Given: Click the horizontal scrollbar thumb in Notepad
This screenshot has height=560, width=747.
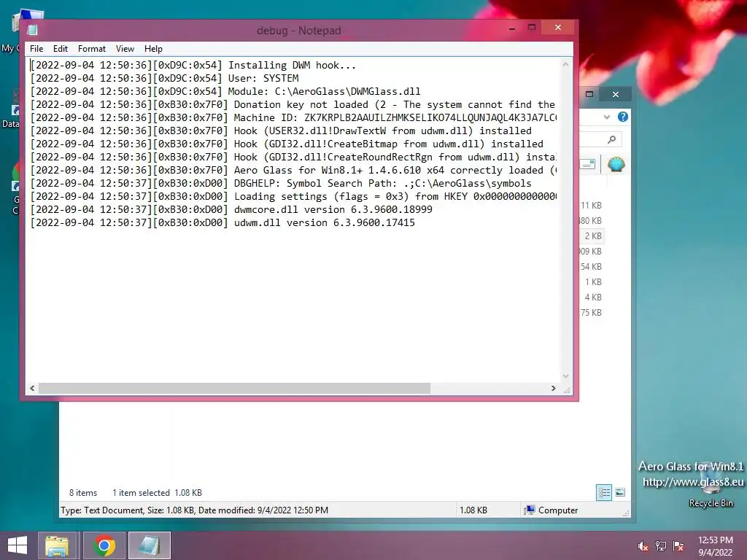Looking at the screenshot, I should click(x=234, y=389).
